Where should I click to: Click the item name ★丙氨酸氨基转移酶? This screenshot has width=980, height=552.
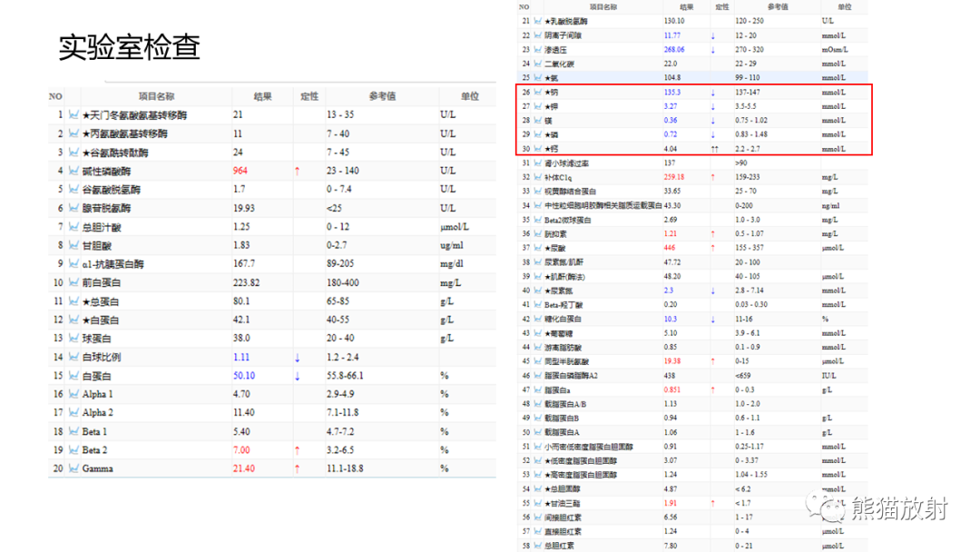[125, 133]
